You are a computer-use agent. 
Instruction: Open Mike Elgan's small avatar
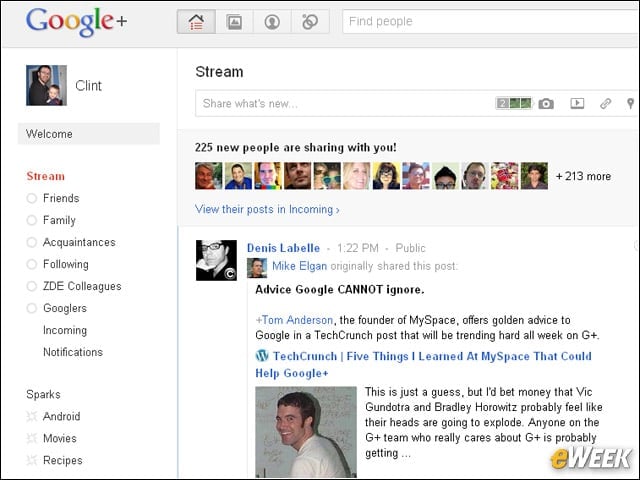click(257, 268)
